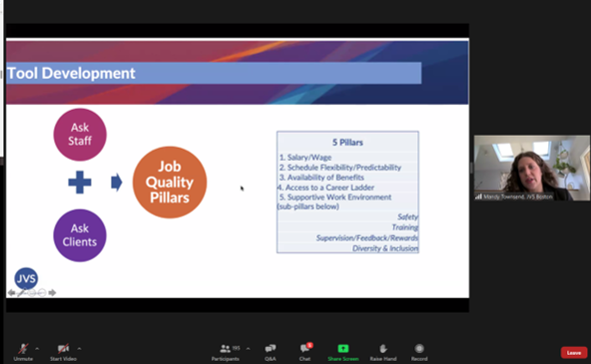
Task: Click the JVS logo circle on the slide
Action: coord(26,278)
